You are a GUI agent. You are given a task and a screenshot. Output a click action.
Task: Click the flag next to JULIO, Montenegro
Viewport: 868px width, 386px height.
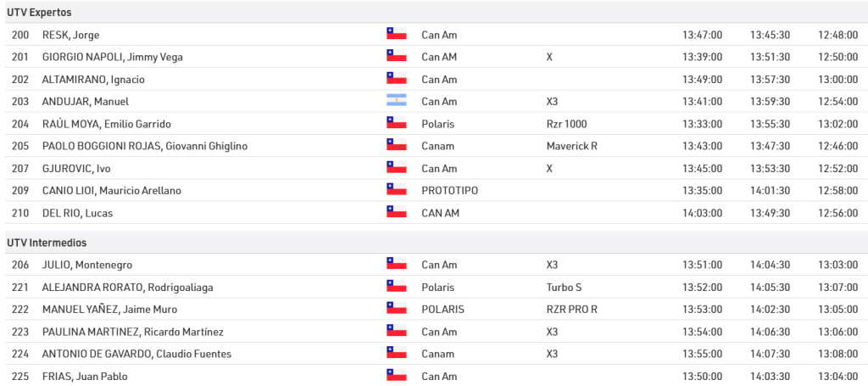coord(396,265)
